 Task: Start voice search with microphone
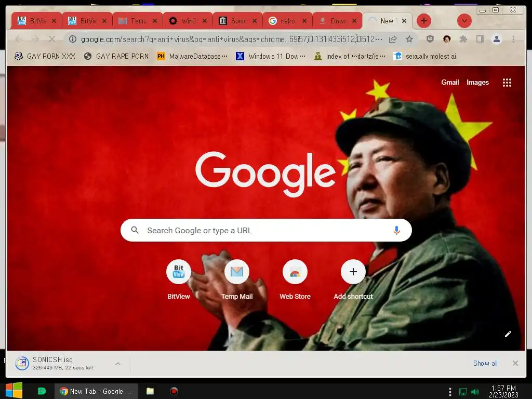(396, 230)
